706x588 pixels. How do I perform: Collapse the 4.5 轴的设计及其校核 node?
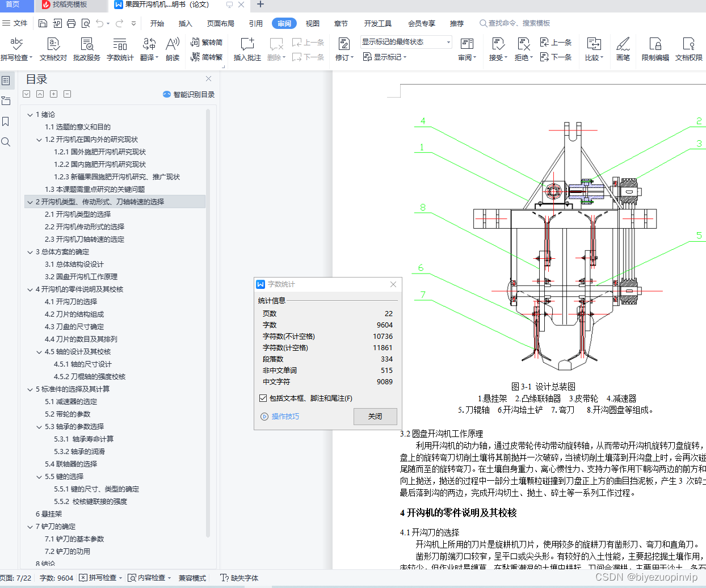click(39, 352)
